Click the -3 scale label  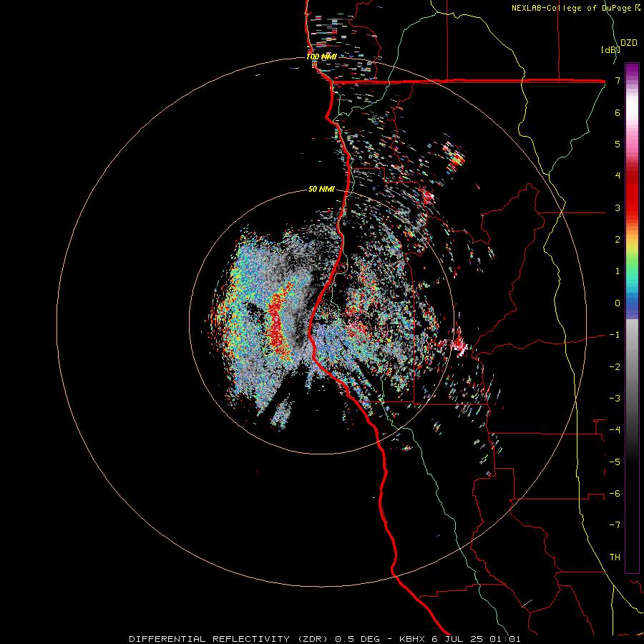615,399
